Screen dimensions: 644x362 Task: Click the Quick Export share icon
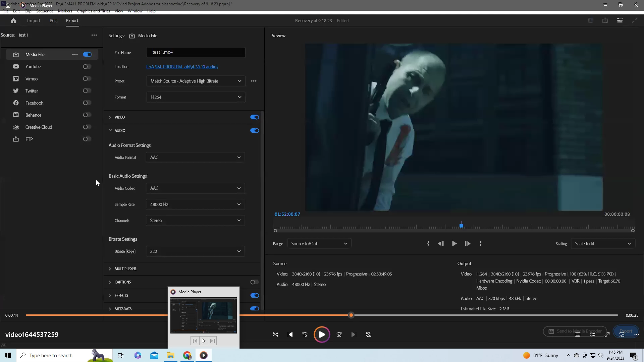click(x=605, y=20)
